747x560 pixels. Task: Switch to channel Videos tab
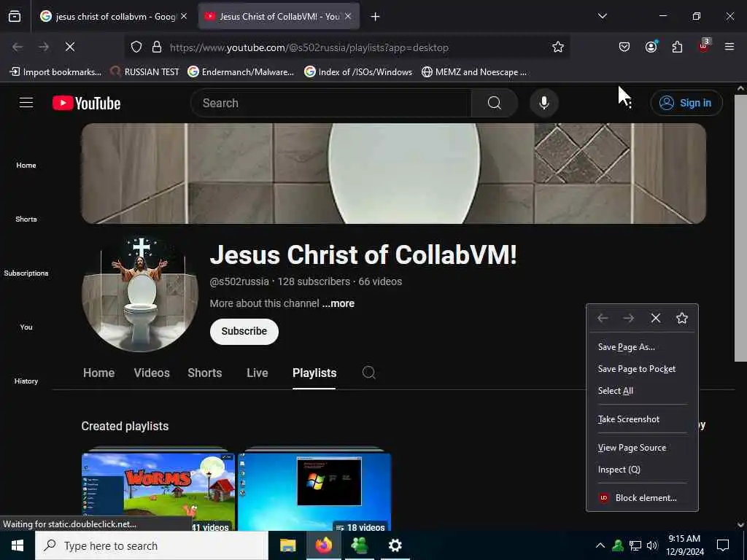pyautogui.click(x=152, y=373)
